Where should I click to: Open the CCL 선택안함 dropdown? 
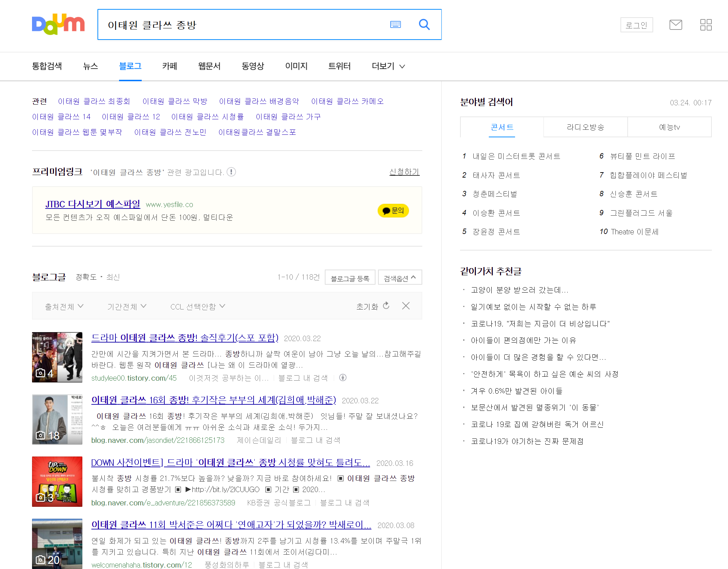tap(197, 307)
